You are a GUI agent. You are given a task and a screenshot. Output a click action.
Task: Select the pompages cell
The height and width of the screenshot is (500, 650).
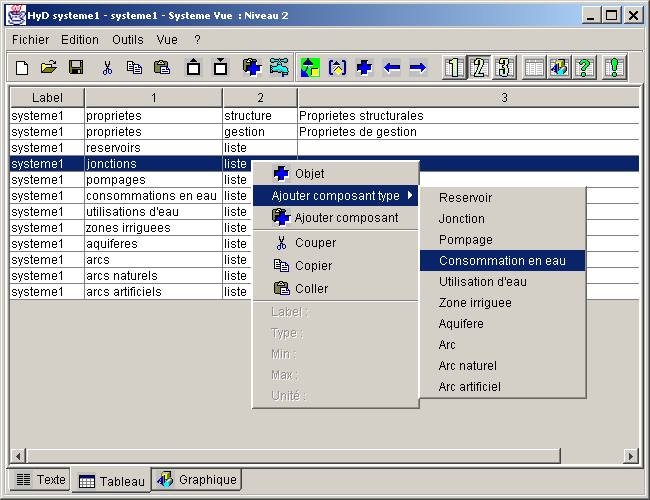[x=153, y=180]
